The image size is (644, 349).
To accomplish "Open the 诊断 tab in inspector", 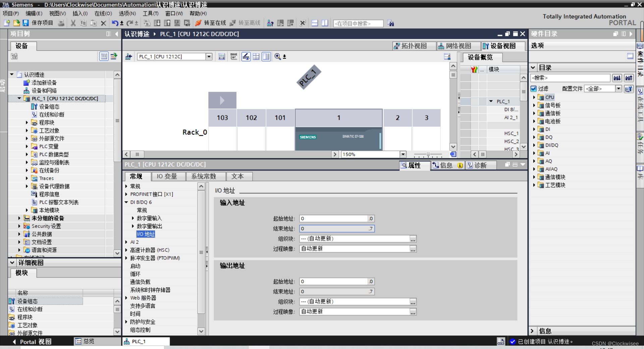I will coord(481,165).
